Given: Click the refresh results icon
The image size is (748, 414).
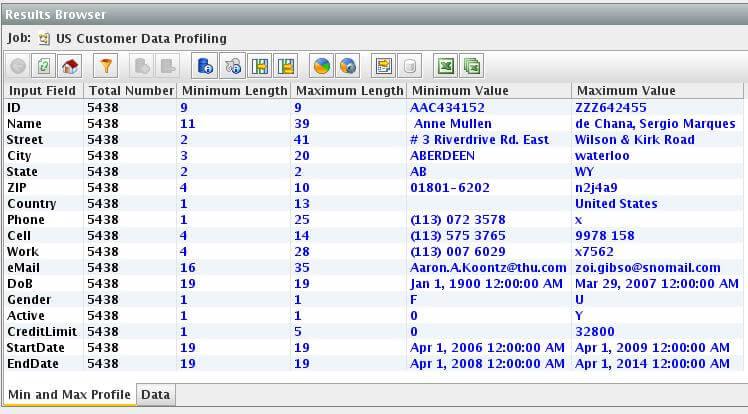Looking at the screenshot, I should point(44,66).
